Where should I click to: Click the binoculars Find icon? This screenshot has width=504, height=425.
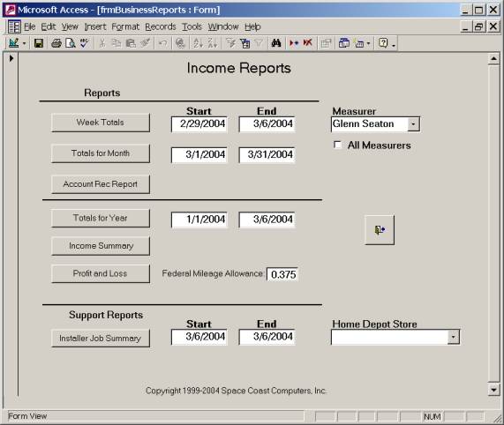pos(276,43)
